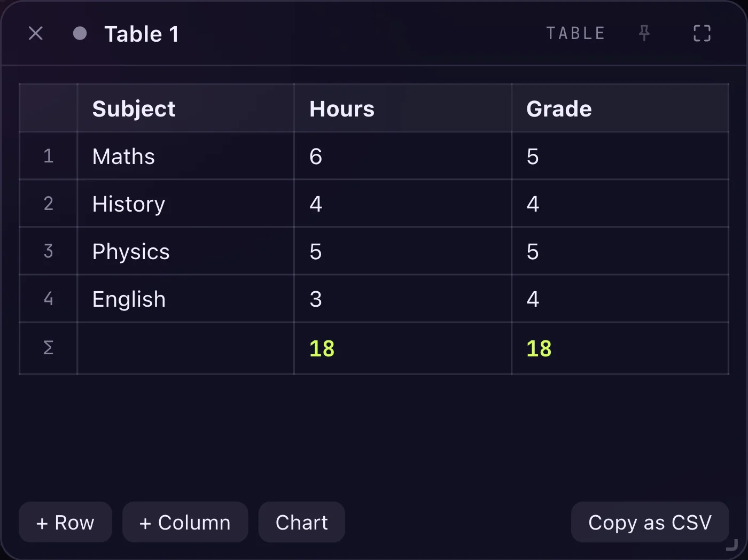748x560 pixels.
Task: Add a new column
Action: (x=185, y=522)
